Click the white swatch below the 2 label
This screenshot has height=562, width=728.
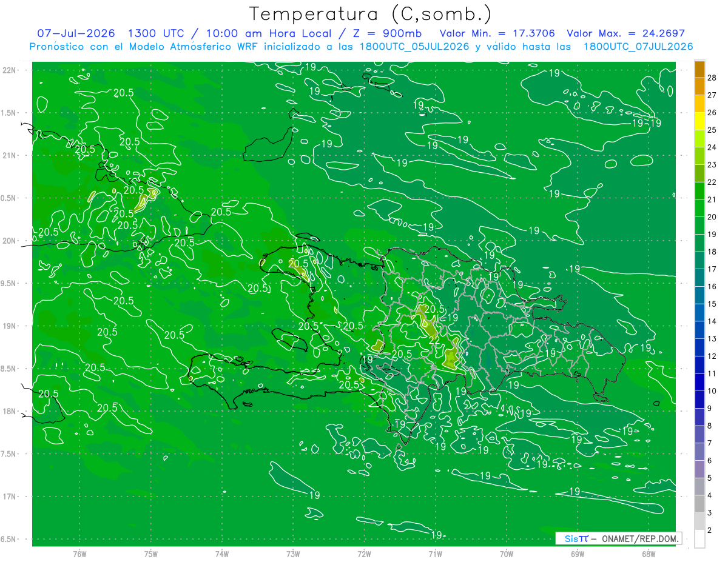click(699, 539)
